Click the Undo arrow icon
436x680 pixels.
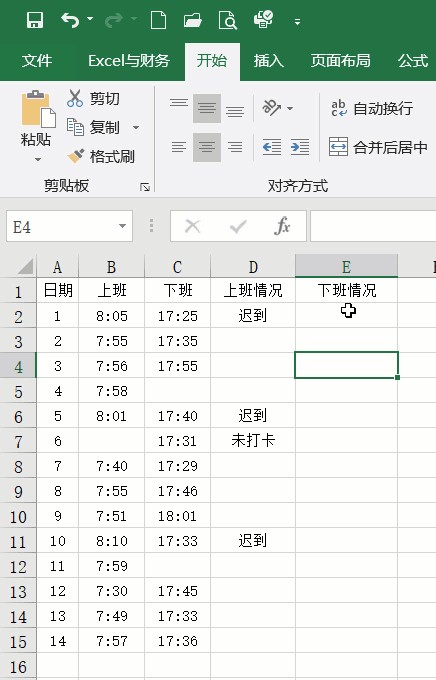[71, 20]
